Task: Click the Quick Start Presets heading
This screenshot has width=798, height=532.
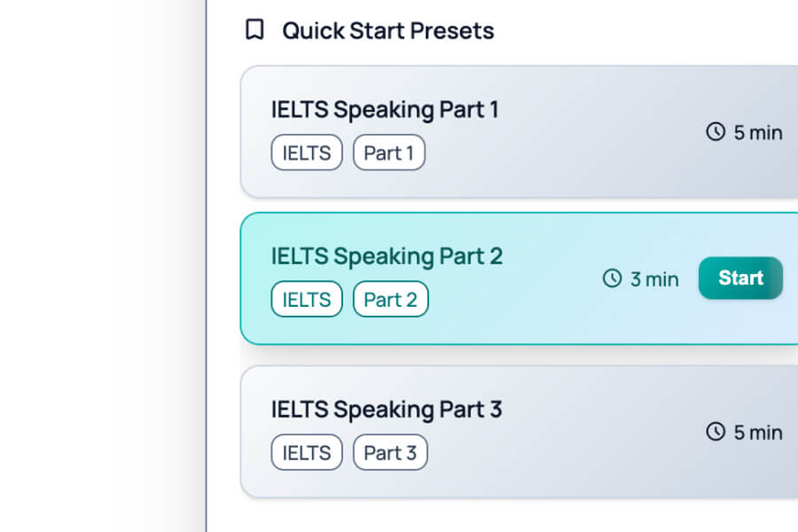Action: coord(387,30)
